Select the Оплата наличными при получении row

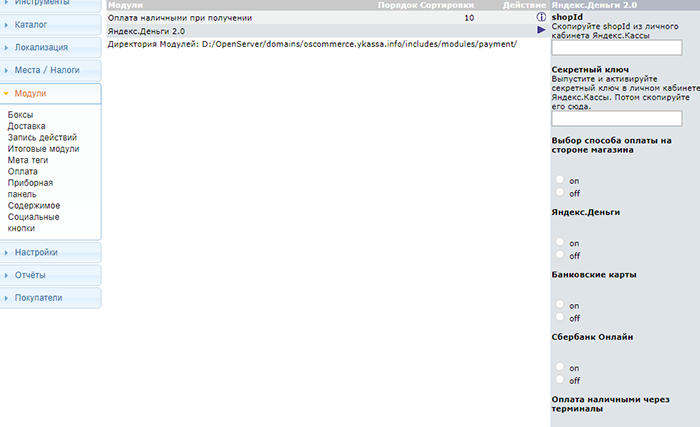point(327,18)
